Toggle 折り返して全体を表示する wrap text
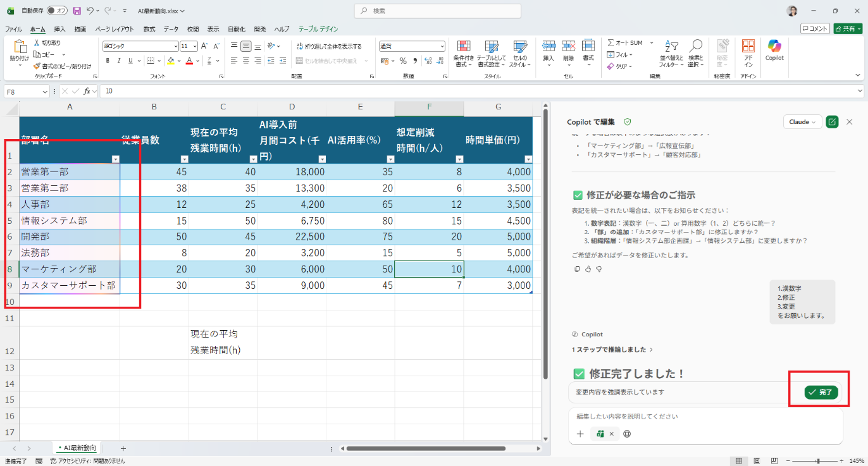Viewport: 868px width, 466px height. pyautogui.click(x=328, y=46)
